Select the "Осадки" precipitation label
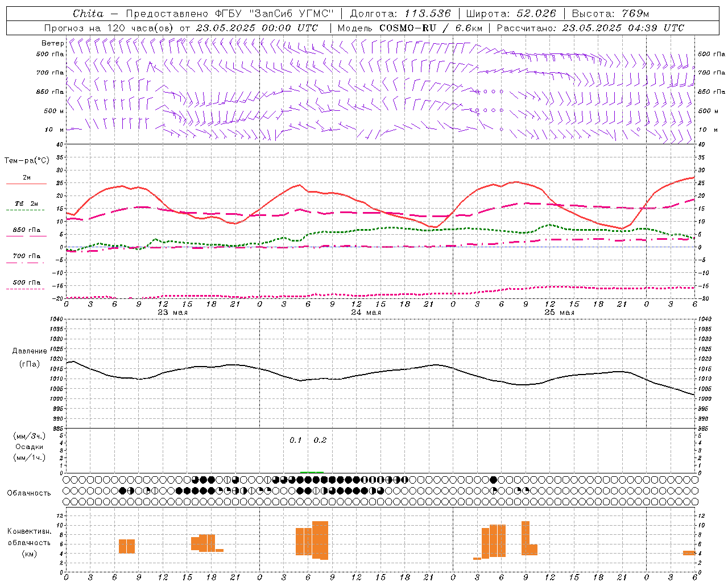The width and height of the screenshot is (728, 582). [30, 447]
